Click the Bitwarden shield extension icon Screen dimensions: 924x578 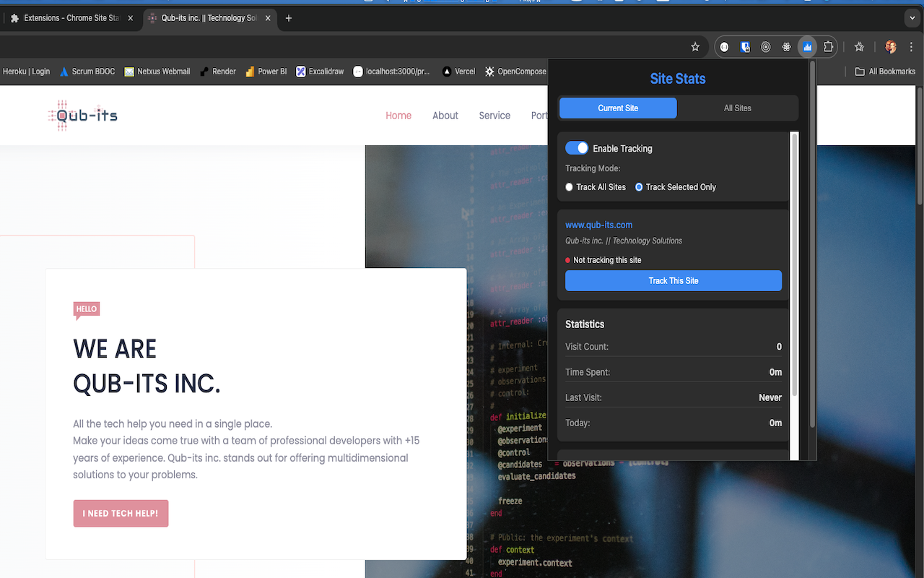pos(745,47)
